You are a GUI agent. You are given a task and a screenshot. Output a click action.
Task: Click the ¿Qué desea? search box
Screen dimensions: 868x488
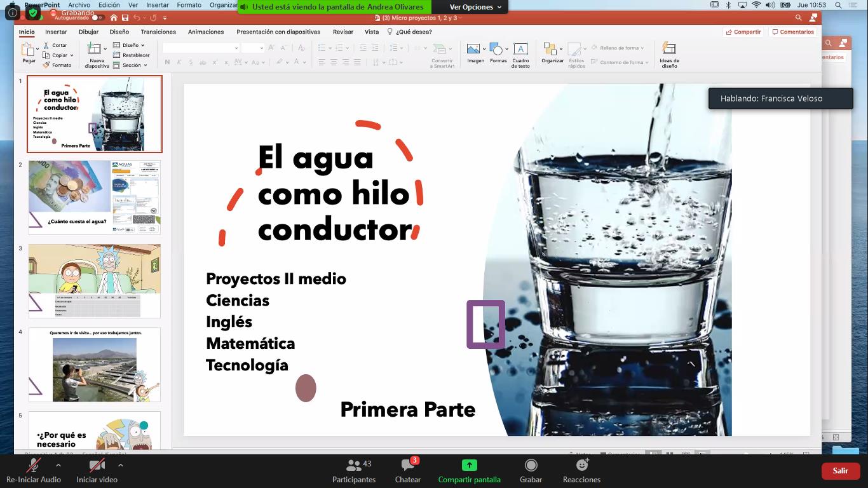click(410, 32)
